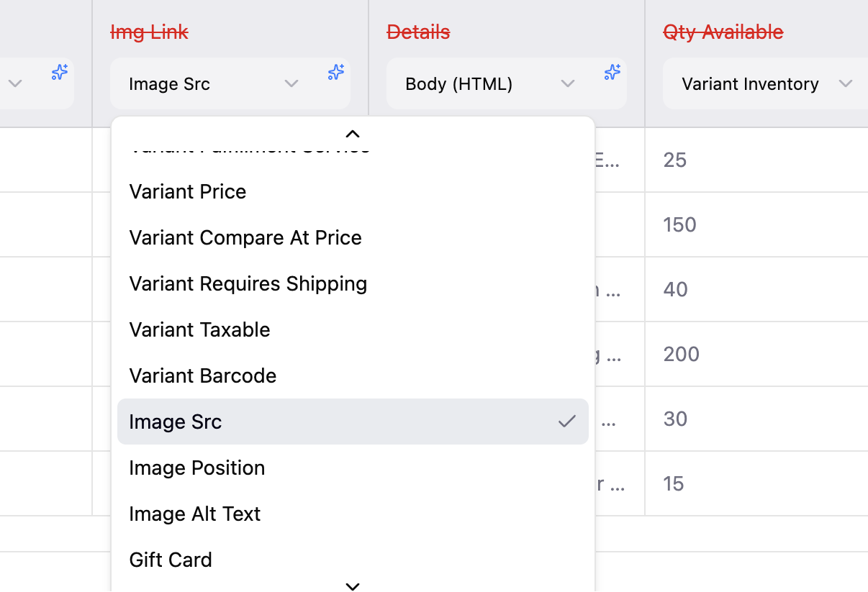Image resolution: width=868 pixels, height=592 pixels.
Task: Select Image Position in the list
Action: (x=196, y=468)
